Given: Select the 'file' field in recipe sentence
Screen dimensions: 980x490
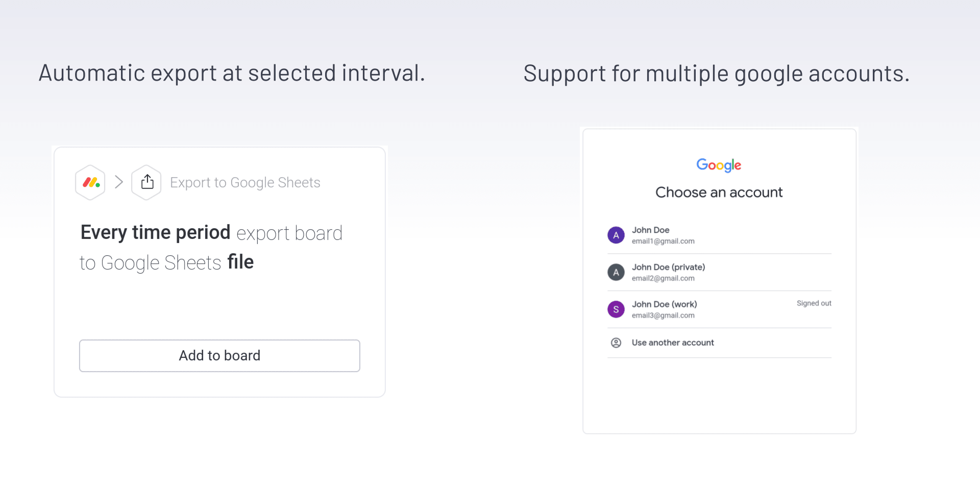Looking at the screenshot, I should (240, 262).
